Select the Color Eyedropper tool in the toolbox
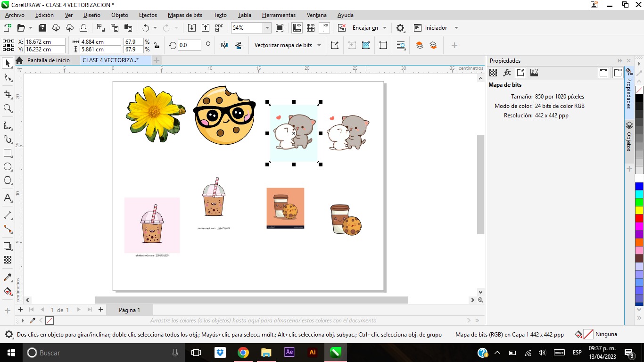Screen dimensions: 644x362 pyautogui.click(x=8, y=277)
